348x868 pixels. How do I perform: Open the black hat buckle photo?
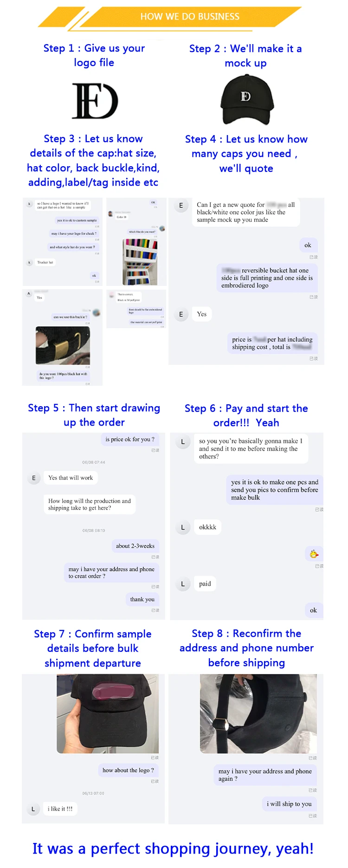63,345
